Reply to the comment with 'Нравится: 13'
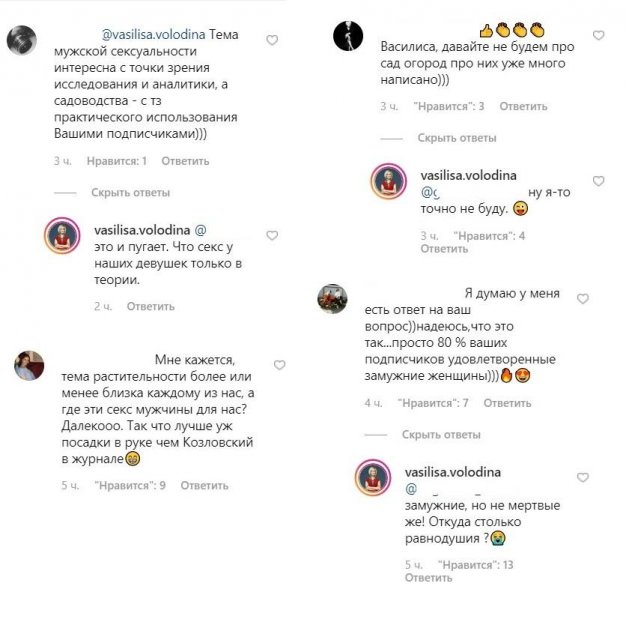This screenshot has width=626, height=631. coord(428,578)
